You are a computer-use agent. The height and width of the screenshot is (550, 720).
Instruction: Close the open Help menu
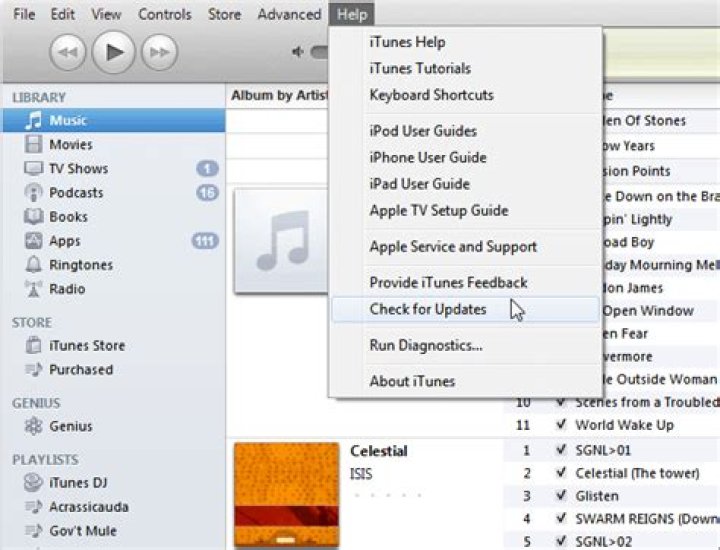pos(352,14)
